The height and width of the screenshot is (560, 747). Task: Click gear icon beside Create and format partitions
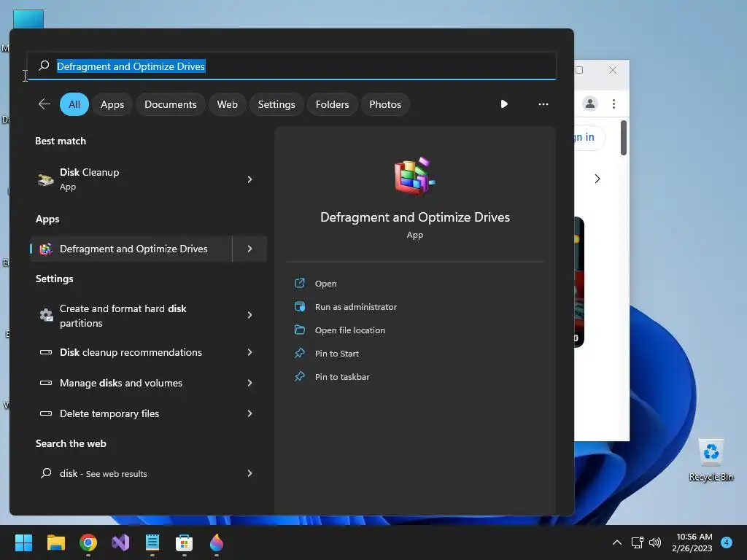pos(46,315)
